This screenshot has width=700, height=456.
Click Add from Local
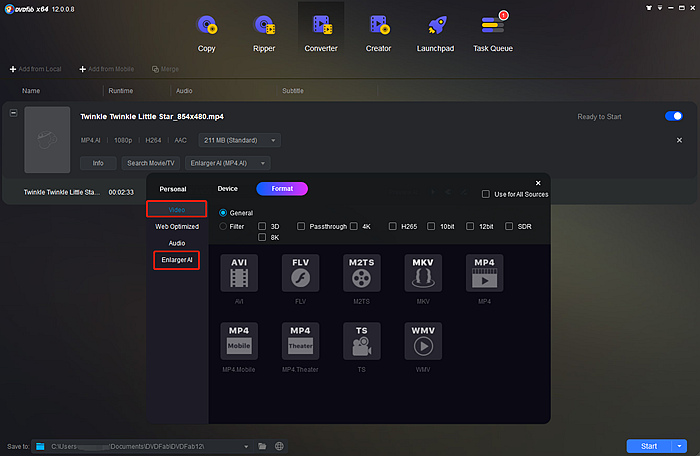35,69
